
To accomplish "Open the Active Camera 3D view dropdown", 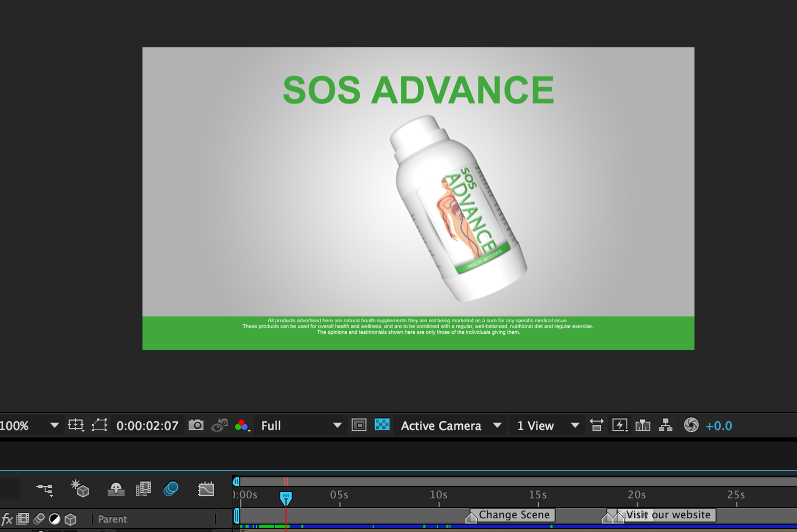I will [x=451, y=425].
